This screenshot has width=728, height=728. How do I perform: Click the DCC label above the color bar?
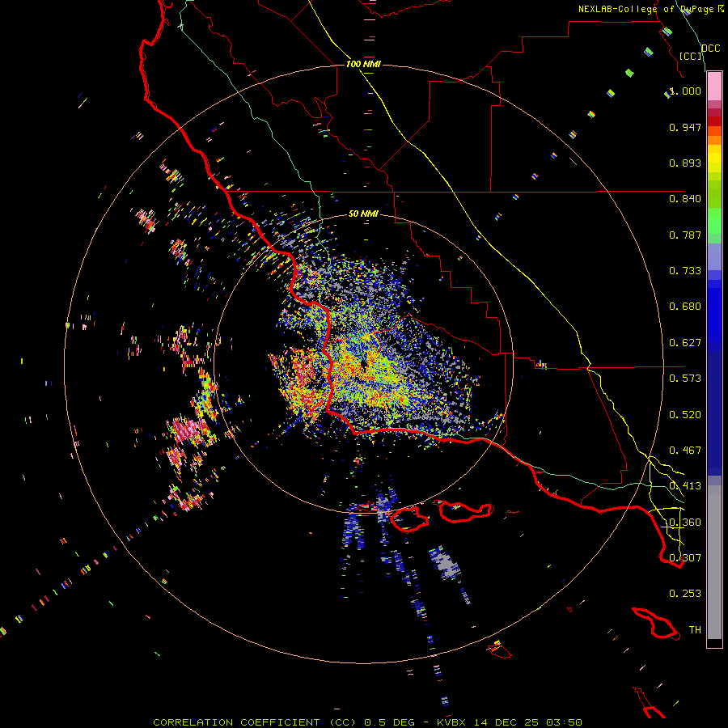(711, 49)
